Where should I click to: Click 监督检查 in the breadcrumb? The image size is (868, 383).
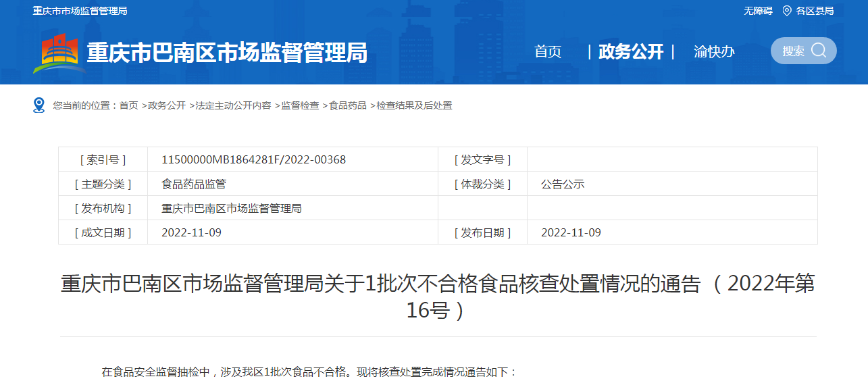[300, 105]
